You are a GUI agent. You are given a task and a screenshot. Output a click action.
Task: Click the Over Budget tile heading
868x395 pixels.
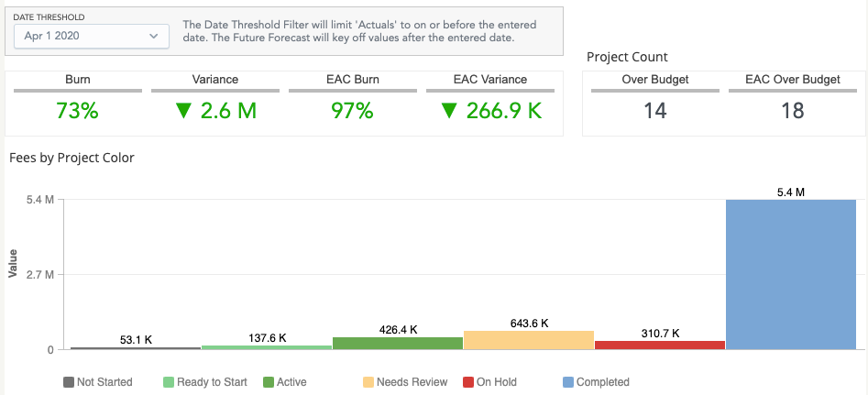click(x=654, y=80)
